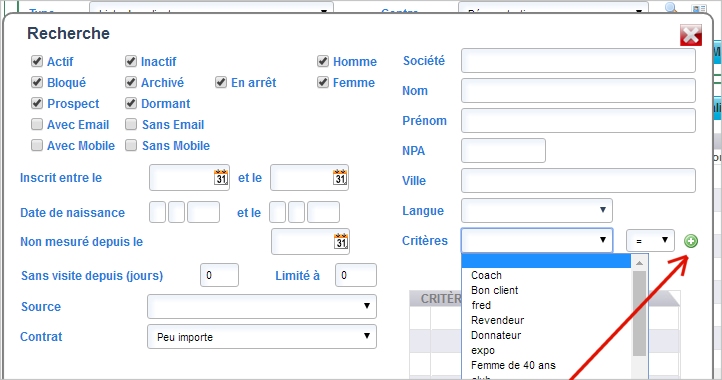Focus the 'Sans visite depuis (jours)' field
This screenshot has width=722, height=380.
(219, 275)
